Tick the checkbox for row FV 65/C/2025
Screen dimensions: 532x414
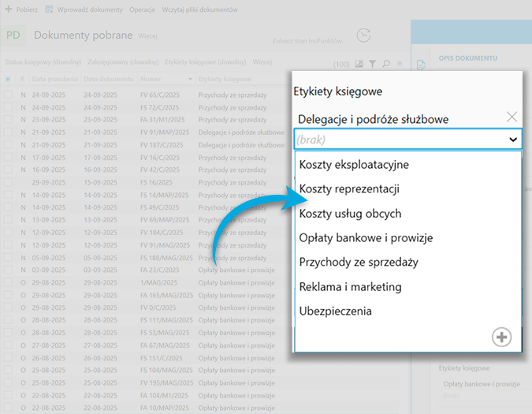8,94
